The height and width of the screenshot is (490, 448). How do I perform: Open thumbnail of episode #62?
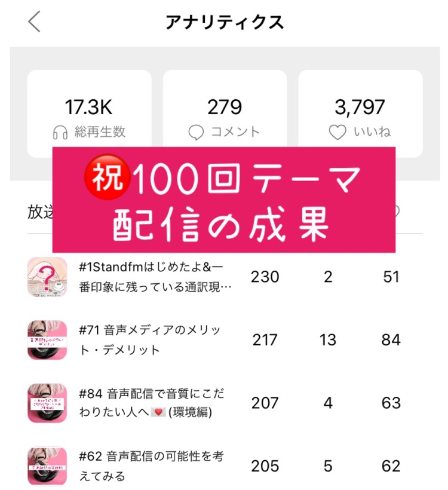tap(47, 465)
